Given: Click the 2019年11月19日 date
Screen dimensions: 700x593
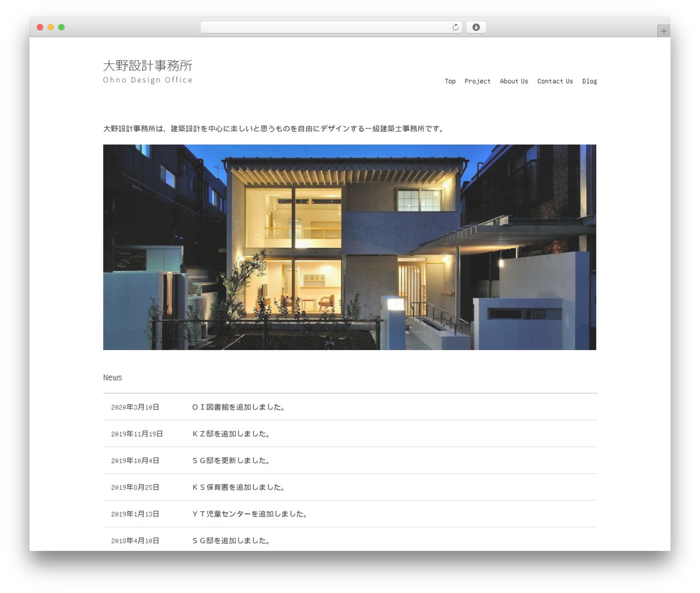Looking at the screenshot, I should point(137,434).
